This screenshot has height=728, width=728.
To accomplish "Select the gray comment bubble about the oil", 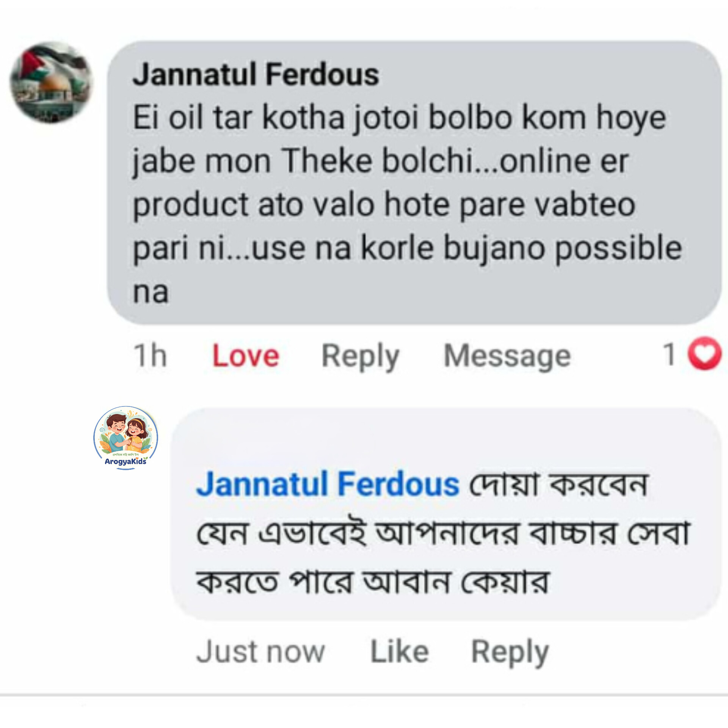I will tap(414, 183).
